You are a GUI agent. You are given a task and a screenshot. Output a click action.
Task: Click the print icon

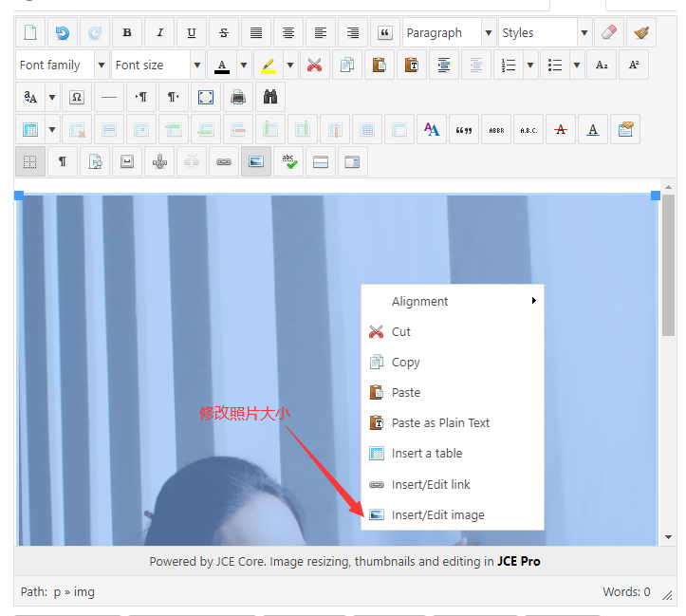pyautogui.click(x=238, y=98)
